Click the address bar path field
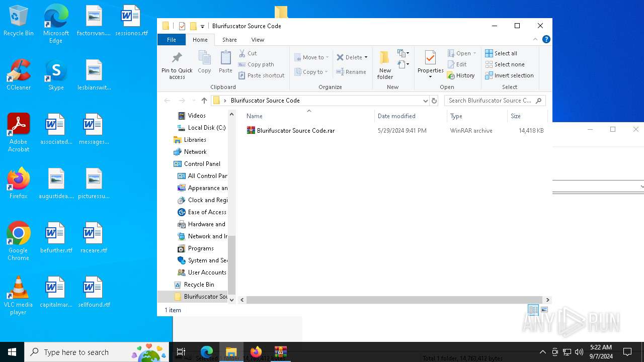Screen dimensions: 644x362 pyautogui.click(x=320, y=101)
